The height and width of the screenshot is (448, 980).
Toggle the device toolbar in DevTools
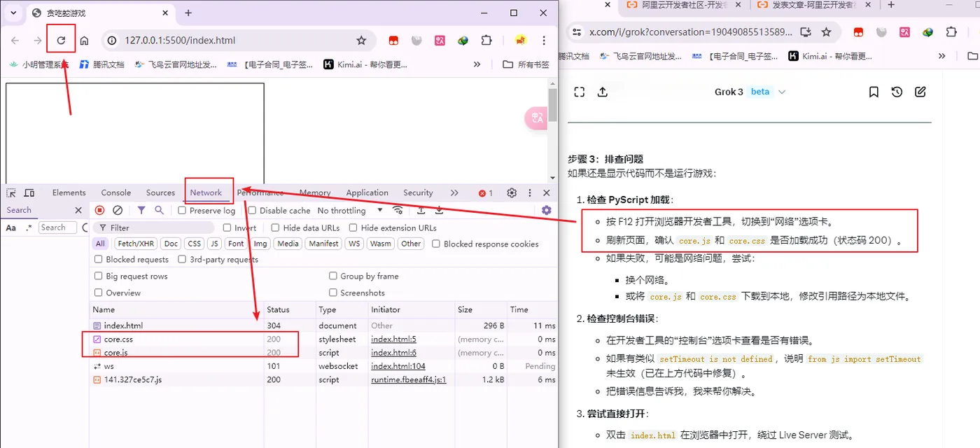[29, 192]
